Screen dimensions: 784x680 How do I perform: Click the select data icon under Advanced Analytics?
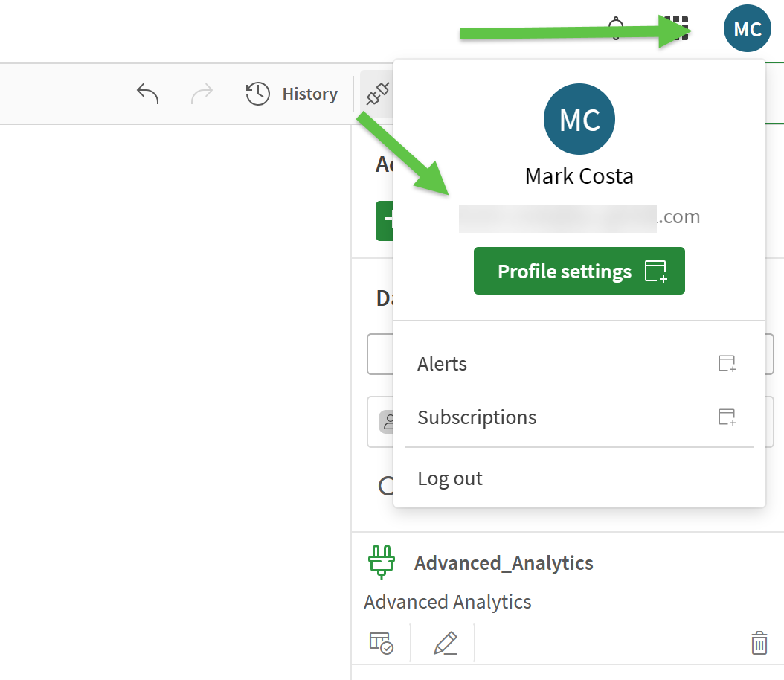[x=382, y=643]
